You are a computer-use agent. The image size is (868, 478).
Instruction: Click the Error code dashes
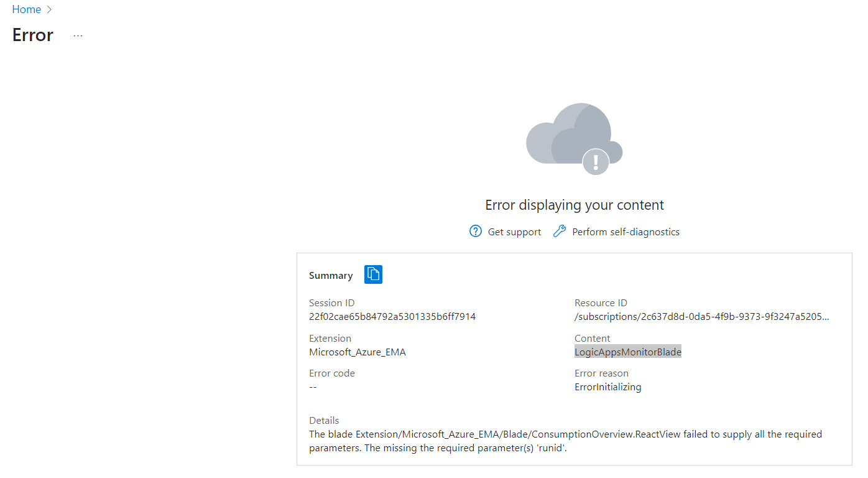point(312,387)
